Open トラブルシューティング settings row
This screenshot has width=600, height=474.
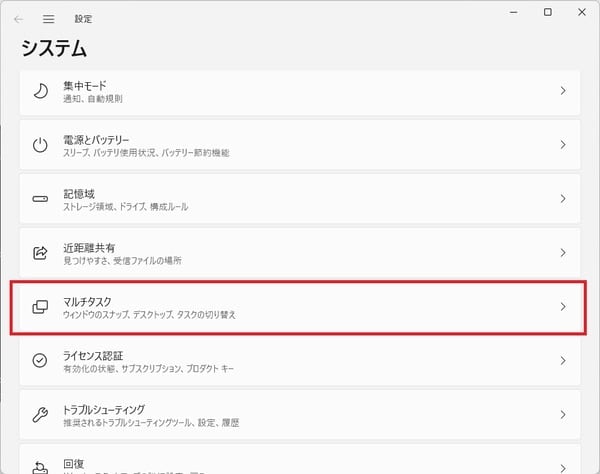click(300, 415)
